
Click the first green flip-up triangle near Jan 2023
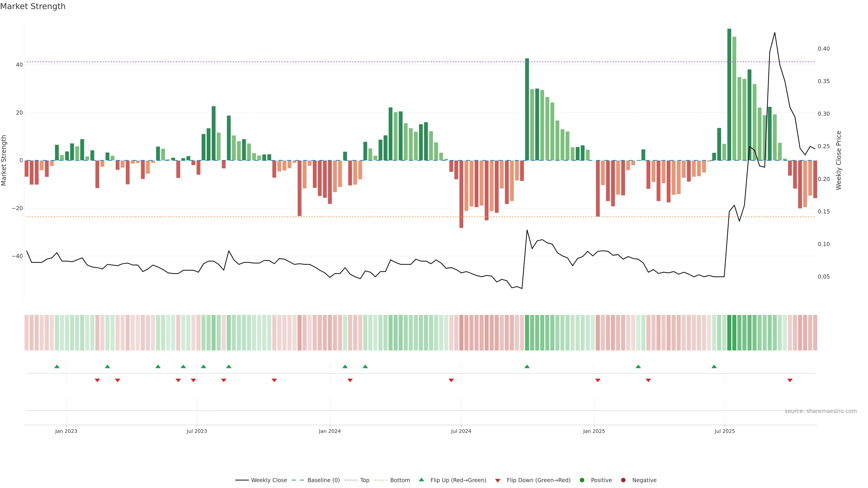coord(57,366)
